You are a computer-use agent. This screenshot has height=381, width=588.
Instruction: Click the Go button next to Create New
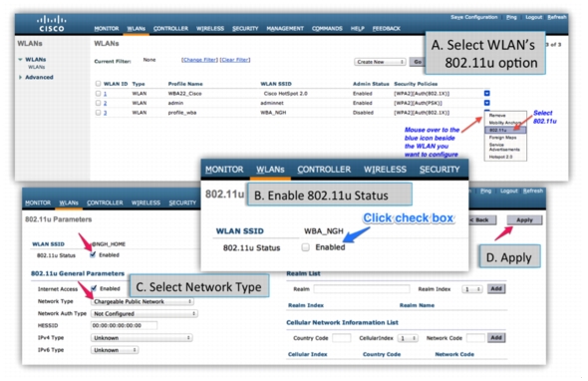(x=418, y=62)
